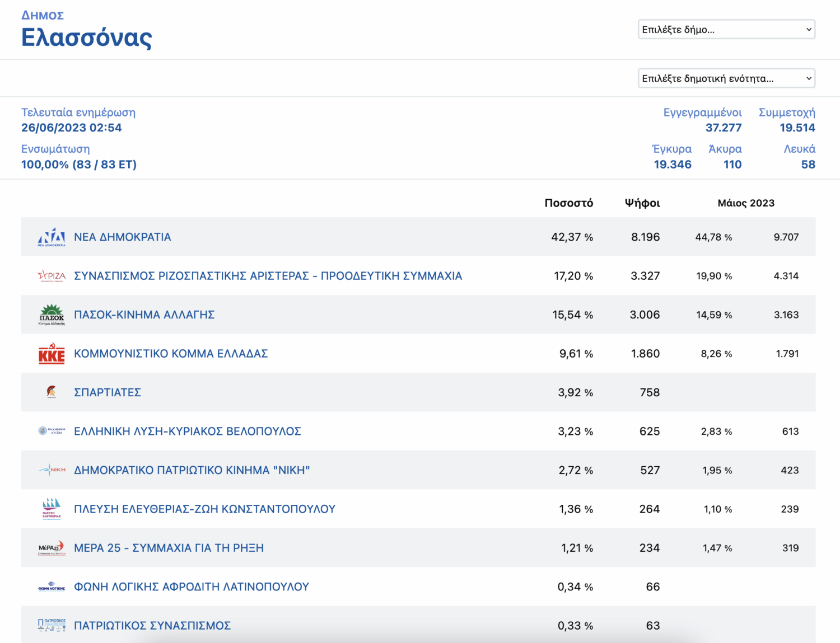The height and width of the screenshot is (643, 840).
Task: Click KKE vote count 1.860
Action: pos(645,354)
